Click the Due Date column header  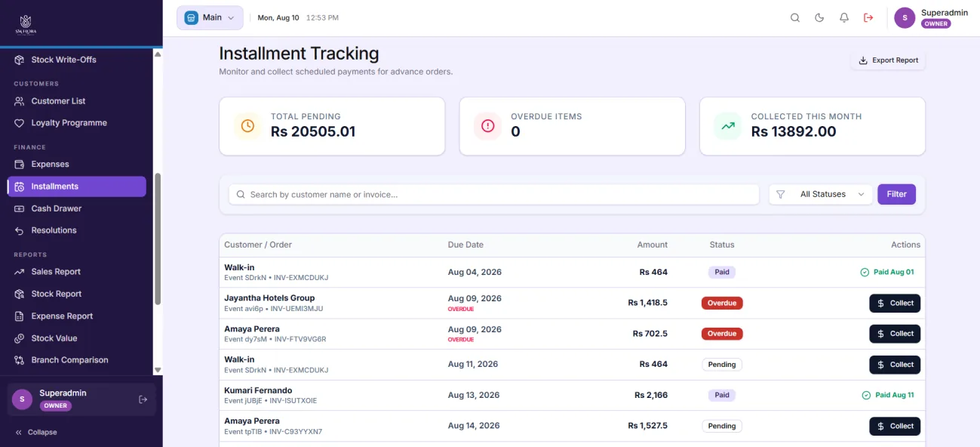point(465,245)
